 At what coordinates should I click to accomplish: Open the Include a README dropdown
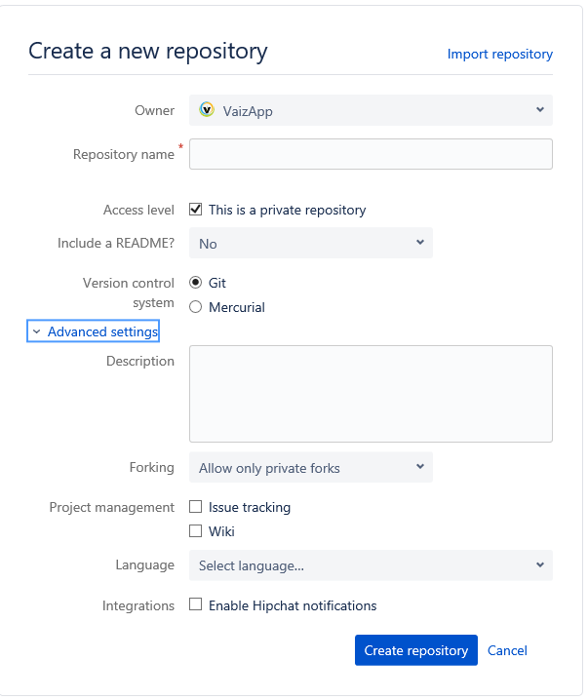(310, 243)
